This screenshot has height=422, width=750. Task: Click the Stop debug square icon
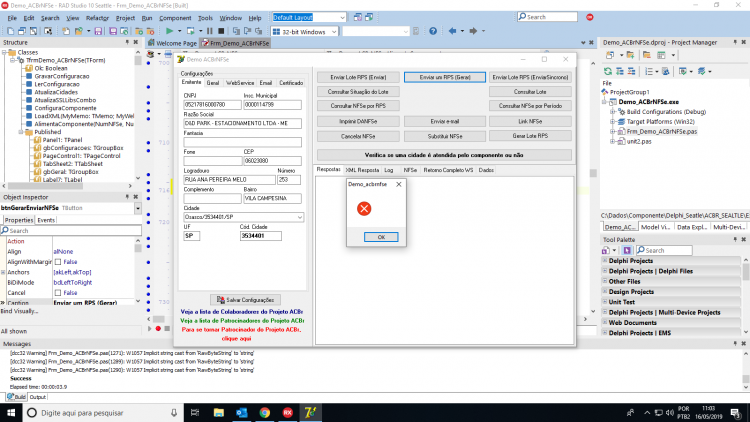point(221,31)
